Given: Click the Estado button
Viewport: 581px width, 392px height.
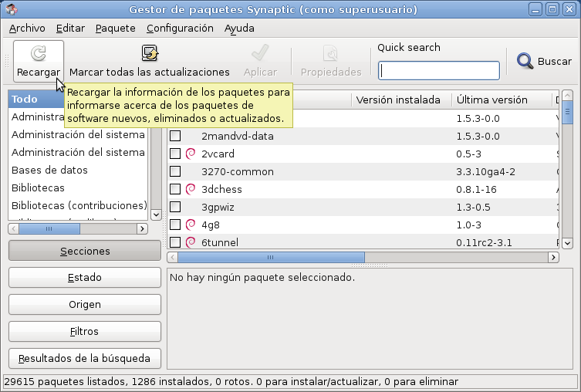Looking at the screenshot, I should pyautogui.click(x=85, y=278).
